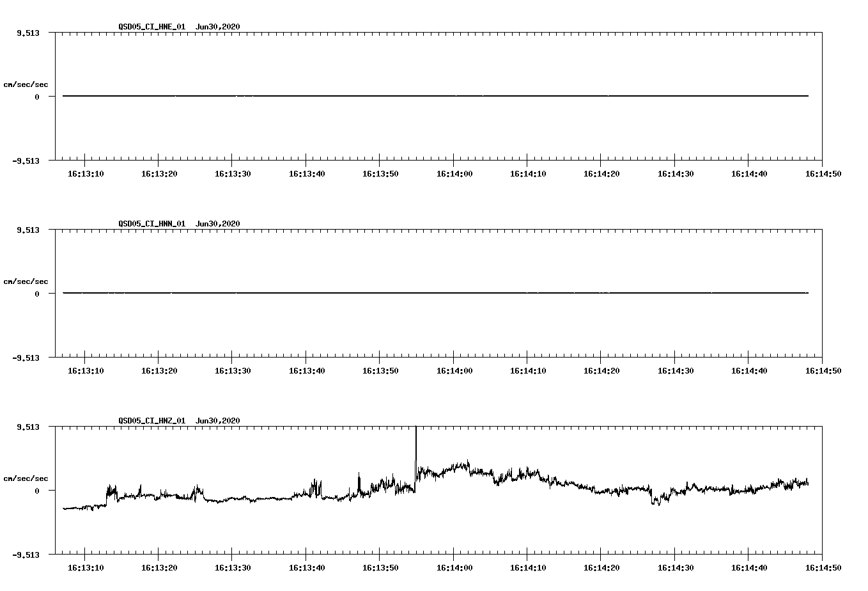This screenshot has height=591, width=868.
Task: Click the zero tick label on the HNE axis
Action: pyautogui.click(x=37, y=97)
